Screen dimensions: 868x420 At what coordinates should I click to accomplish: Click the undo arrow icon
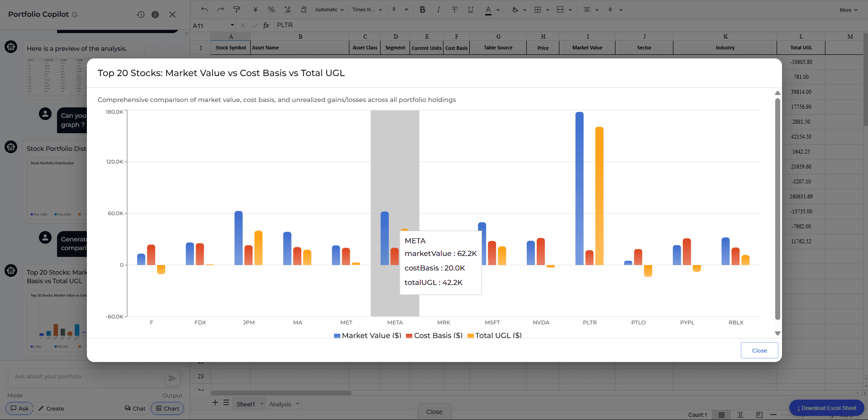click(205, 10)
